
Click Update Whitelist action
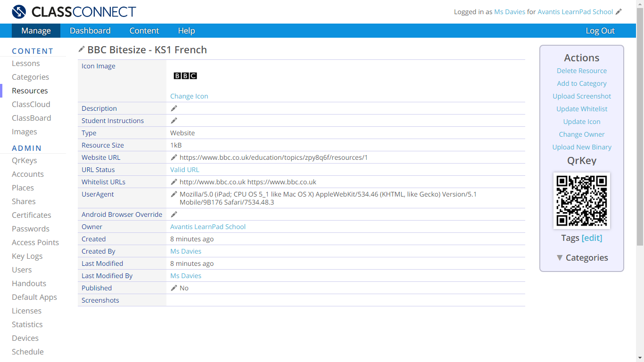pos(582,109)
